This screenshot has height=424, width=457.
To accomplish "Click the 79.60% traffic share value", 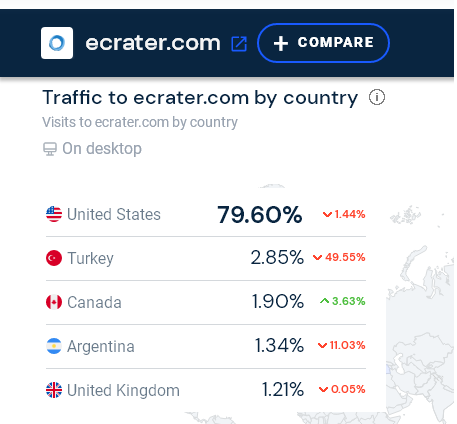I will pos(260,214).
